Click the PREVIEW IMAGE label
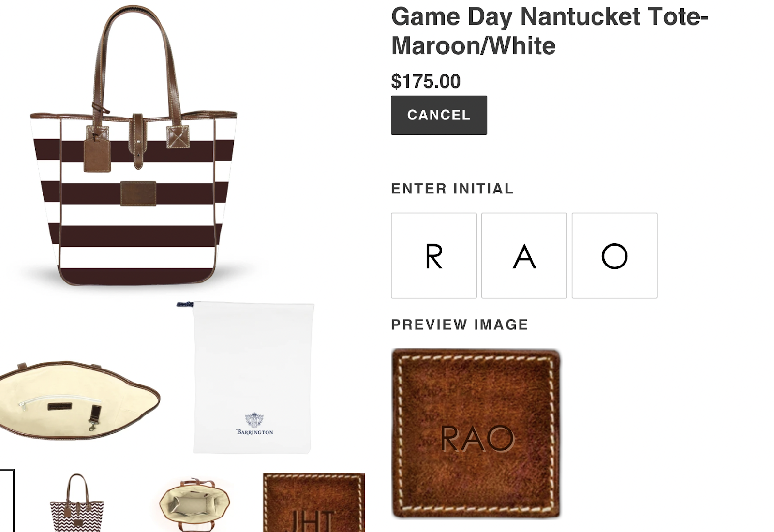Viewport: 774px width, 532px height. 460,325
